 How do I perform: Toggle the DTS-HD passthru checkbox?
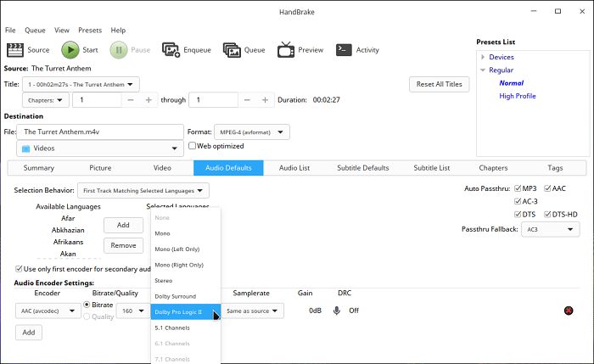tap(546, 214)
